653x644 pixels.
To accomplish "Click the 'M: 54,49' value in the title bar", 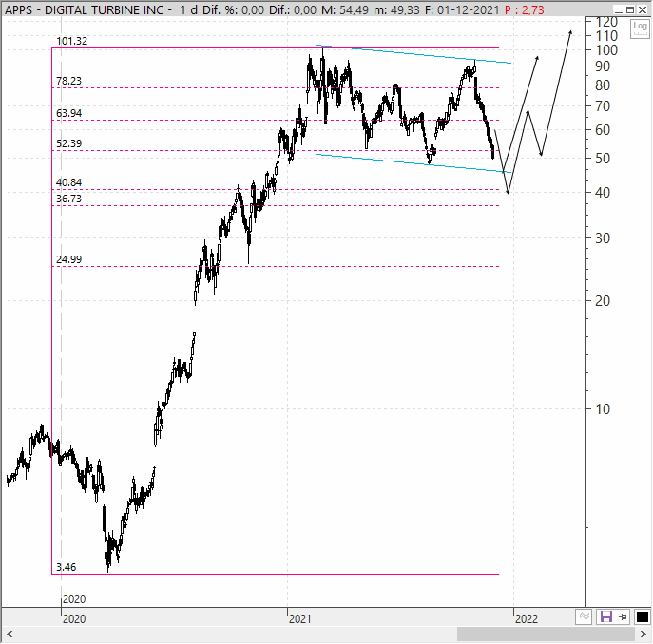I will click(345, 10).
